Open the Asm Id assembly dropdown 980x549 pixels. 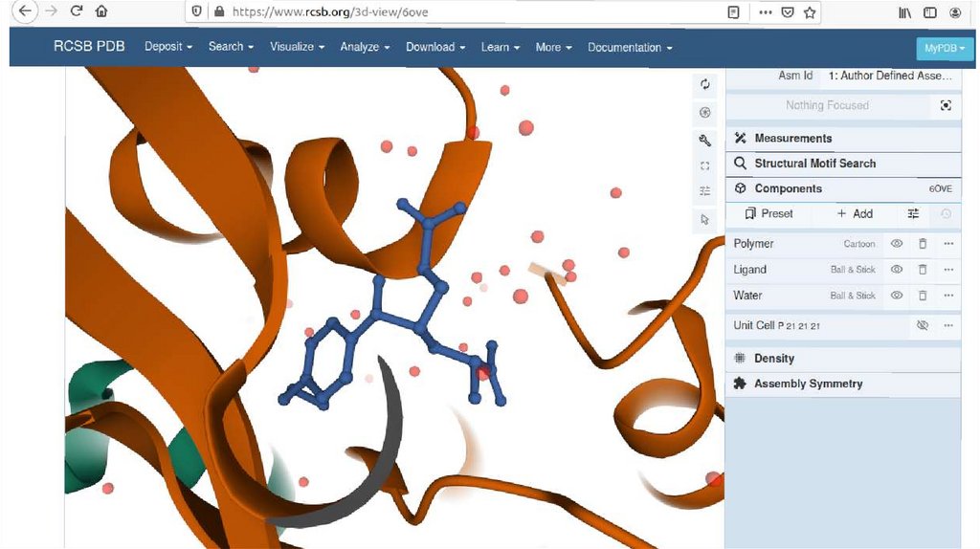(890, 76)
